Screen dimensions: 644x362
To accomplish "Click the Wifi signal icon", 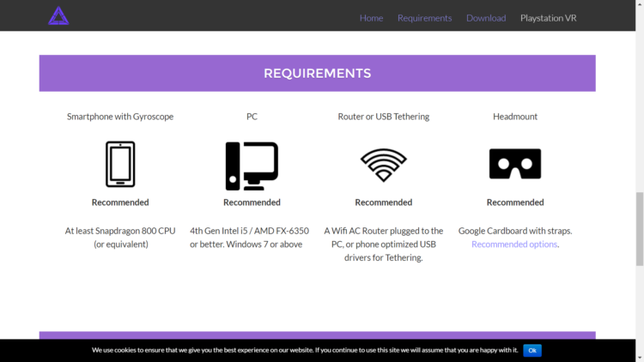I will (384, 165).
